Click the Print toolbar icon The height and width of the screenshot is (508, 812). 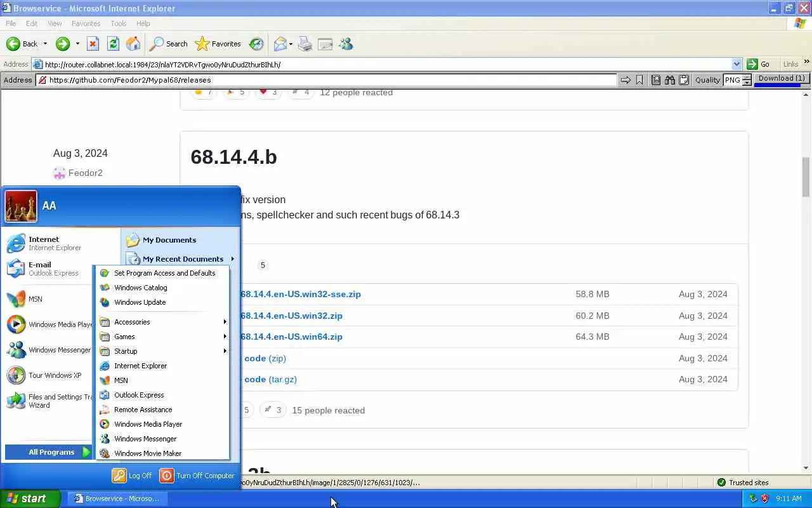click(x=305, y=44)
